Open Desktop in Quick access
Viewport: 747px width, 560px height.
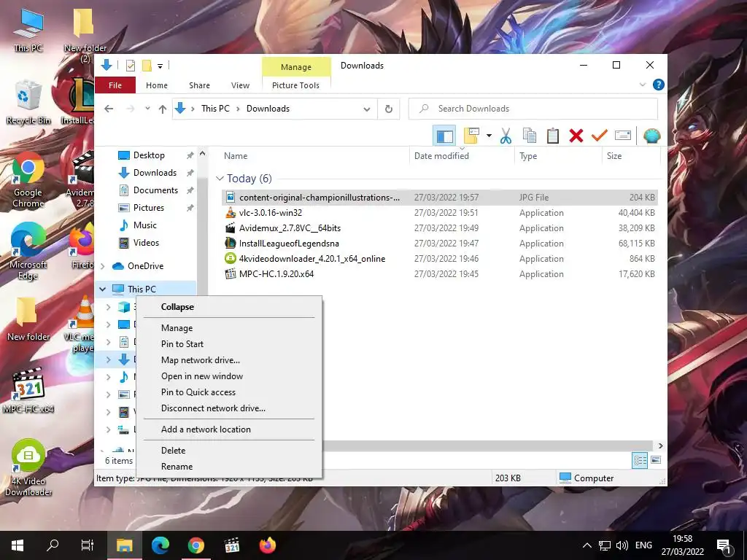(x=149, y=155)
